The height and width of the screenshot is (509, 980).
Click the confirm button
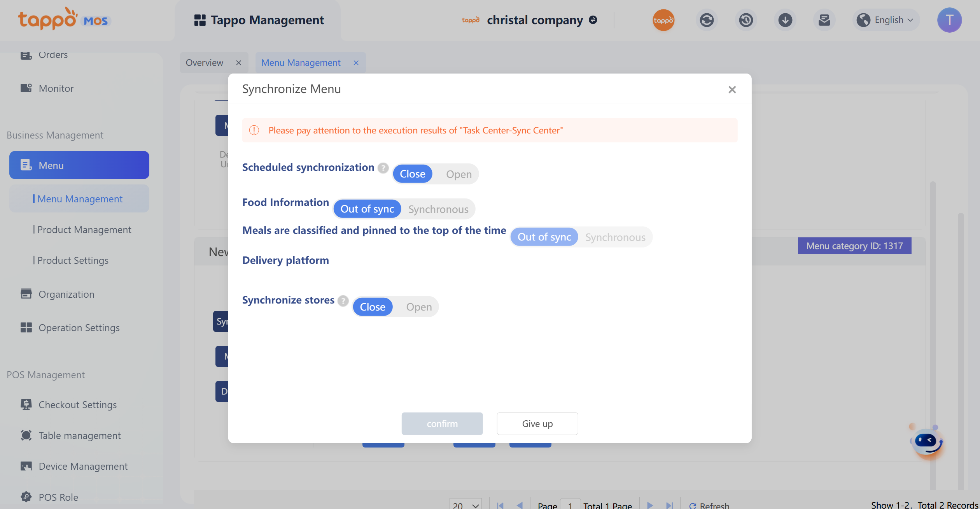point(442,424)
